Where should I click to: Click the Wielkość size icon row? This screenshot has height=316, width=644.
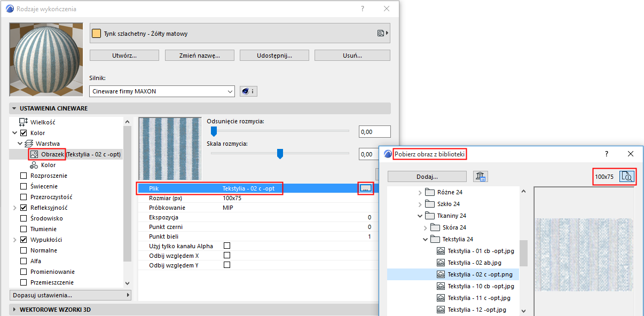(x=23, y=122)
